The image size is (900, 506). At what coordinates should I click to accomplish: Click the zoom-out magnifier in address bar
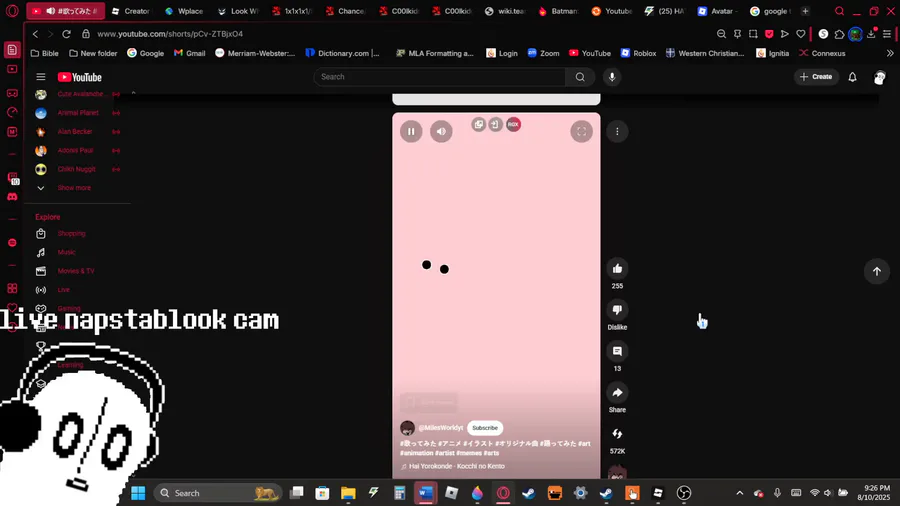pyautogui.click(x=721, y=34)
